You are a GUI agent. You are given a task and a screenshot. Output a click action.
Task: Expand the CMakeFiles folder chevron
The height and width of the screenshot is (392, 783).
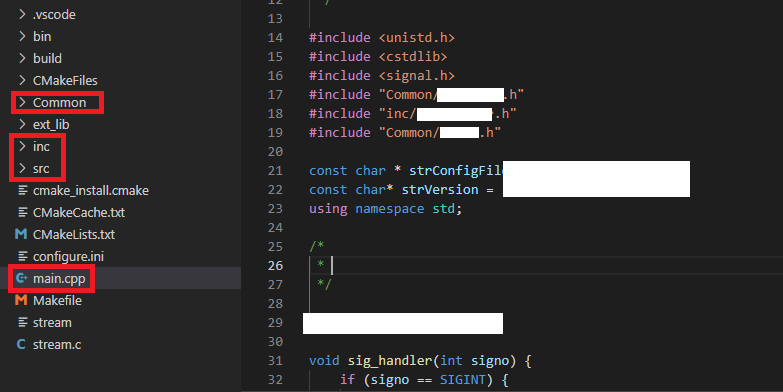click(x=22, y=80)
